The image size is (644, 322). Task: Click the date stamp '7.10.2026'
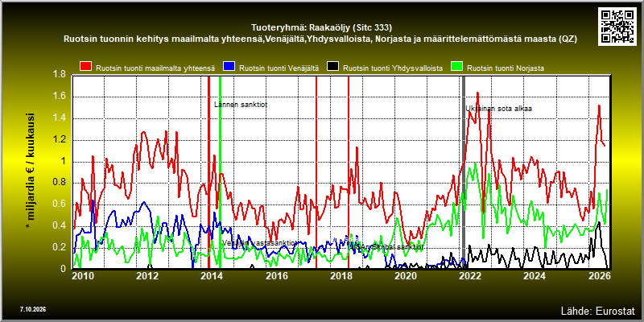coord(32,309)
